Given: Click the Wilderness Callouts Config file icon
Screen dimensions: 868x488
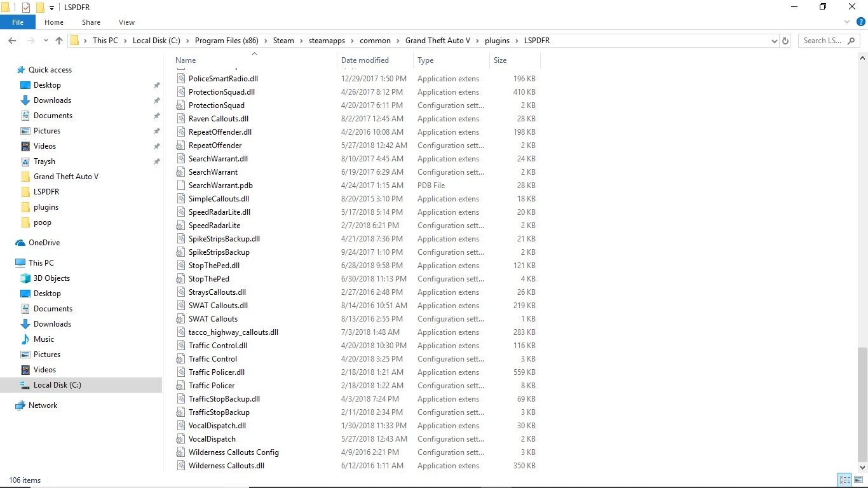Looking at the screenshot, I should coord(181,452).
